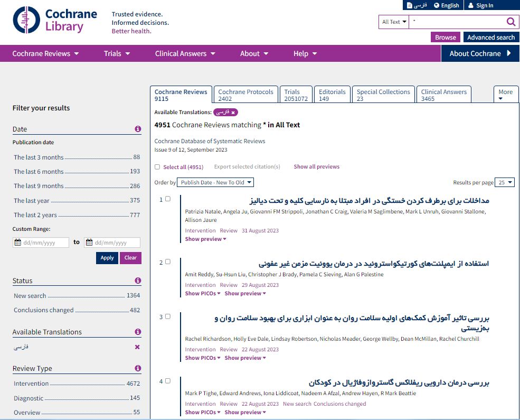Tick the checkbox for result 3
This screenshot has height=420, width=520.
pos(168,316)
